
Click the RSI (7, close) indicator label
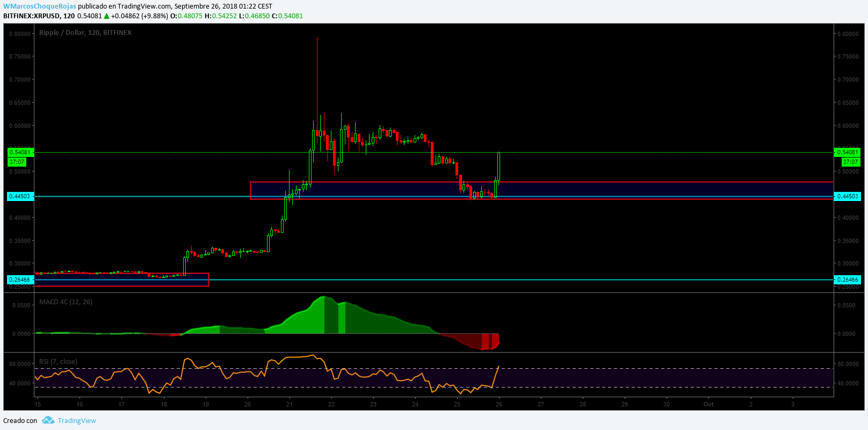point(58,362)
